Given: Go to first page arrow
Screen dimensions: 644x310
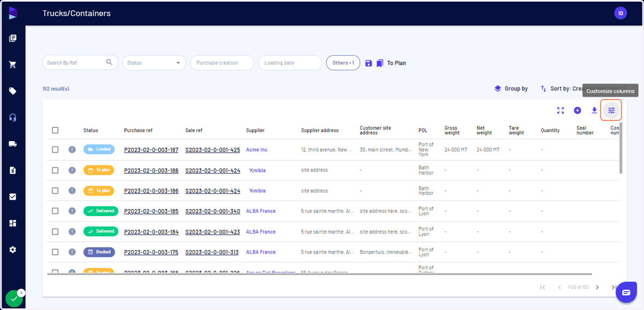Looking at the screenshot, I should pos(543,287).
